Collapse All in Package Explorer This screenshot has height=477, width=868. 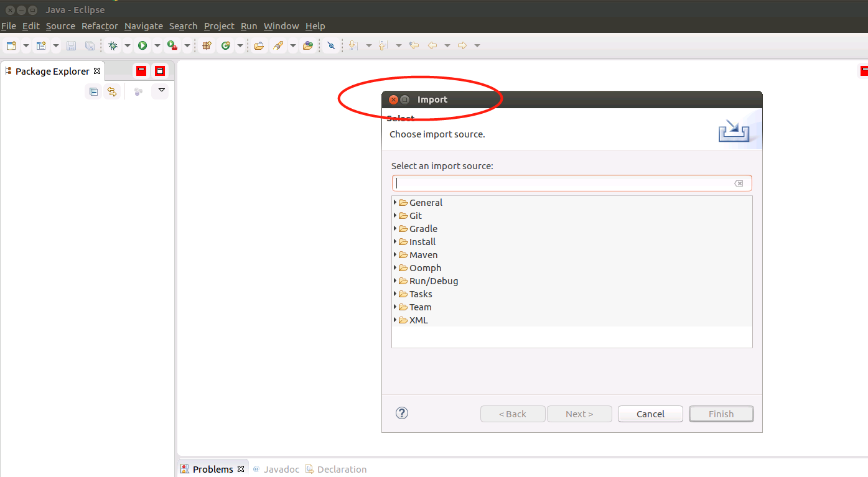pyautogui.click(x=93, y=91)
